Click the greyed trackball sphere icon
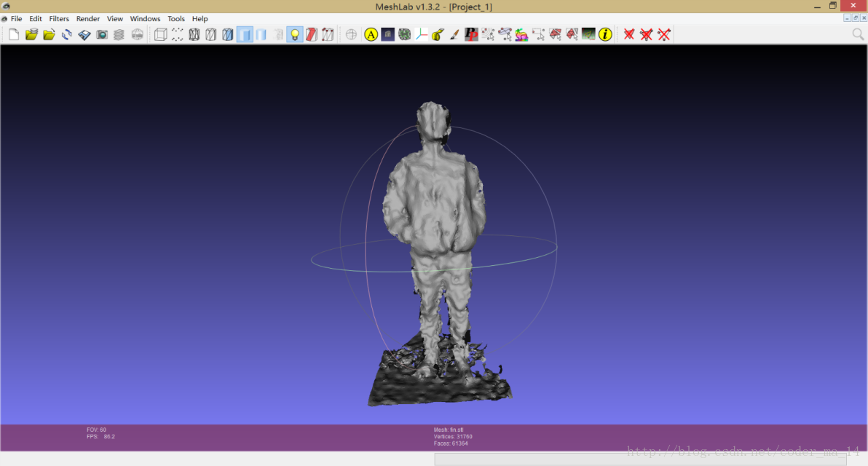The width and height of the screenshot is (868, 466). coord(351,34)
